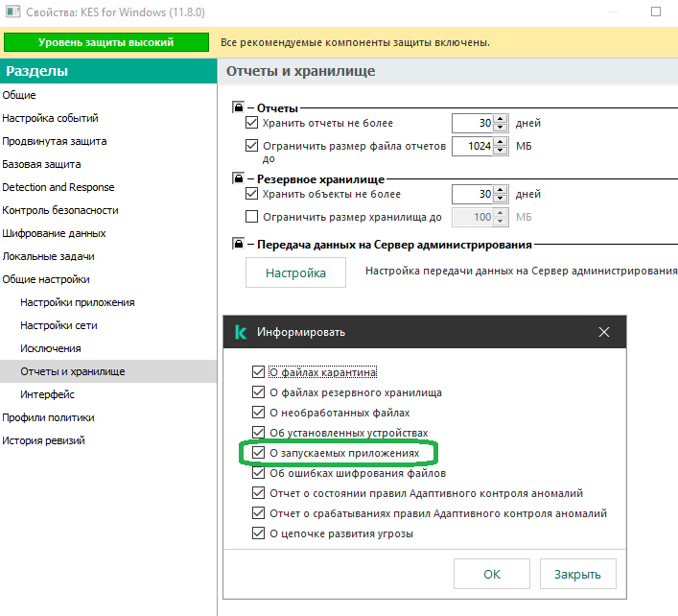Click the lock icon next to Отчеты
This screenshot has width=678, height=616.
(x=238, y=107)
